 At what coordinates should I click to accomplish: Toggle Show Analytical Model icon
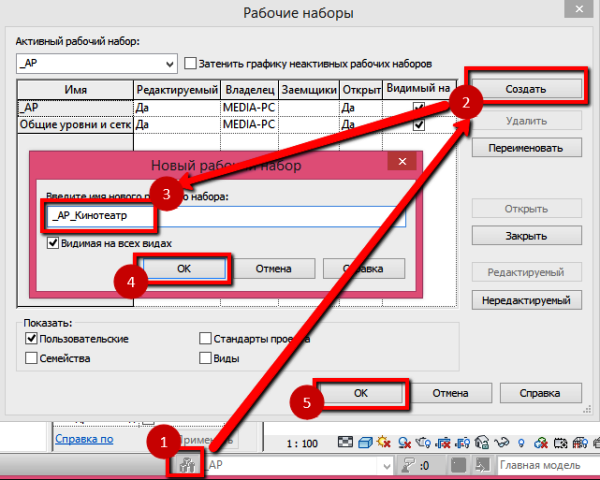coord(580,443)
